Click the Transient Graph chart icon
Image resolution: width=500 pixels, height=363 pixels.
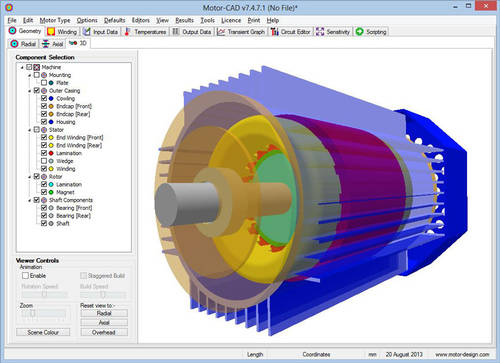tap(221, 32)
